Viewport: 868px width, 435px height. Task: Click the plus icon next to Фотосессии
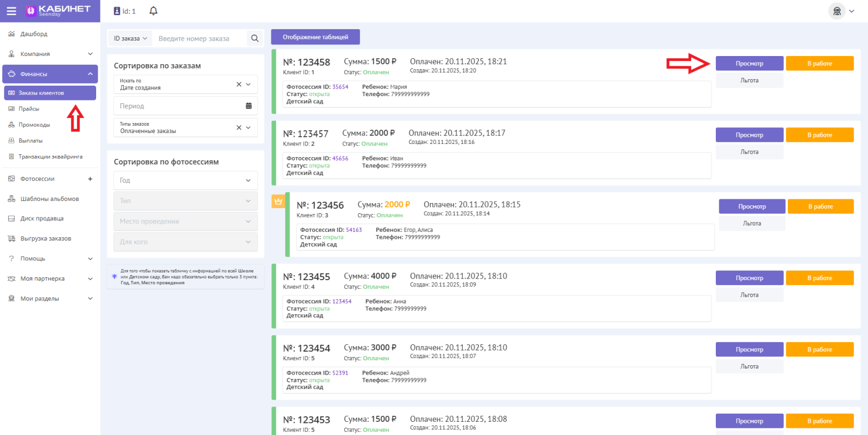(x=90, y=179)
